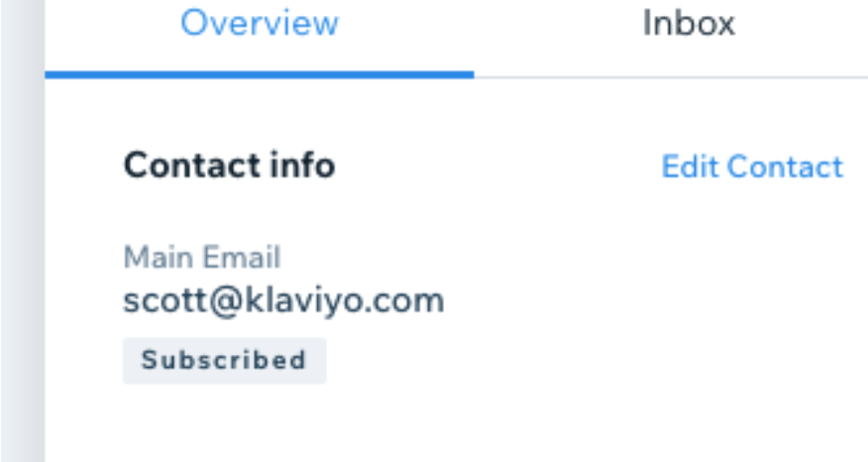The width and height of the screenshot is (868, 462).
Task: Open the Edit Contact link
Action: 752,167
